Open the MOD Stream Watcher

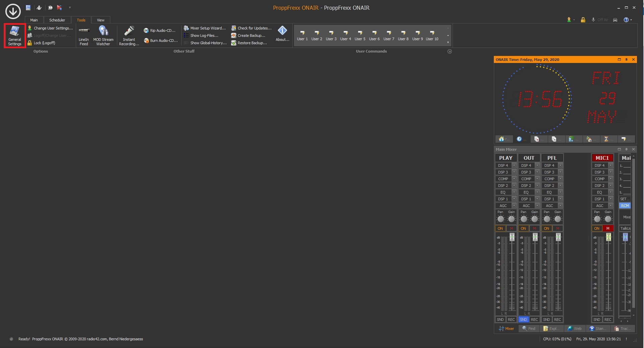pyautogui.click(x=103, y=36)
